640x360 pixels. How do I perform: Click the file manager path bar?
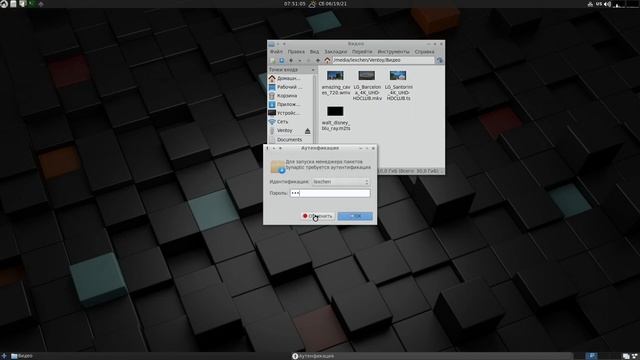383,60
